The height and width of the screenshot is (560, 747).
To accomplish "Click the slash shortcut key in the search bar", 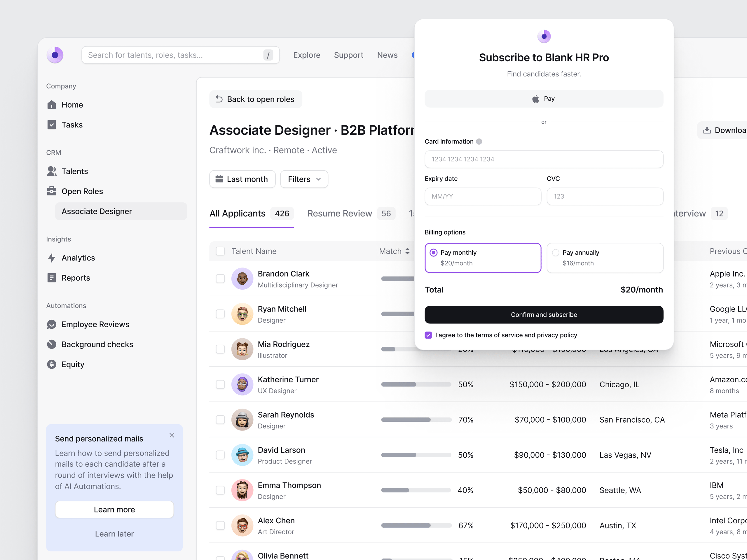I will 268,55.
